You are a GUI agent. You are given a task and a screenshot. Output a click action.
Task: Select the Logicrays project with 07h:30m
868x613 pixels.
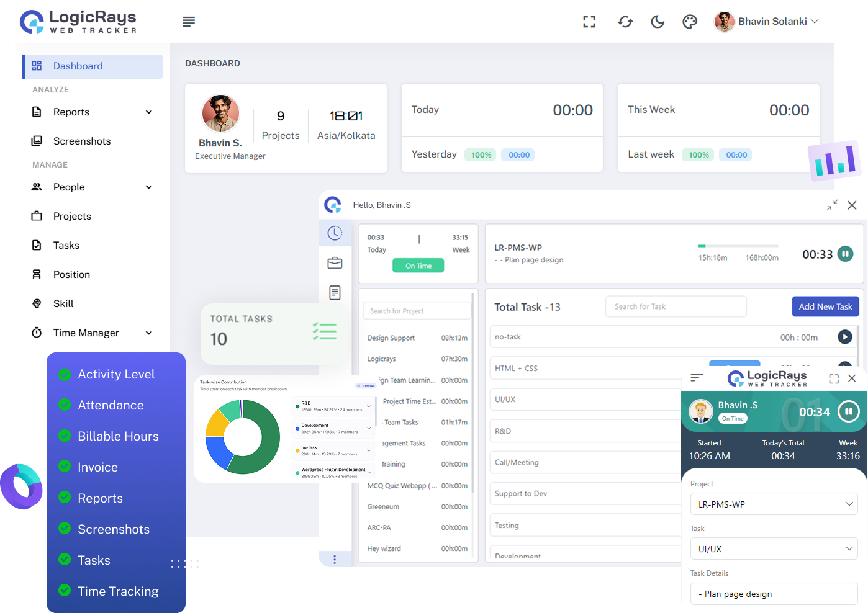(x=417, y=359)
